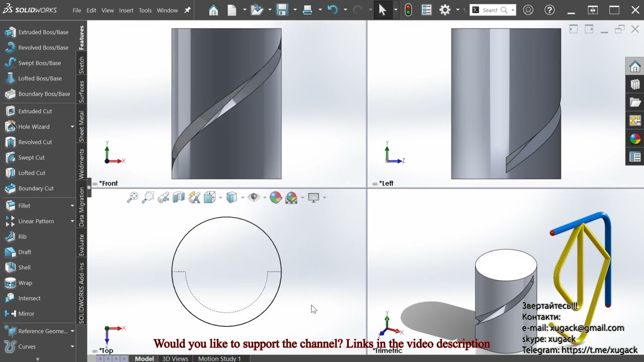
Task: Click the Search commands field
Action: tap(493, 10)
